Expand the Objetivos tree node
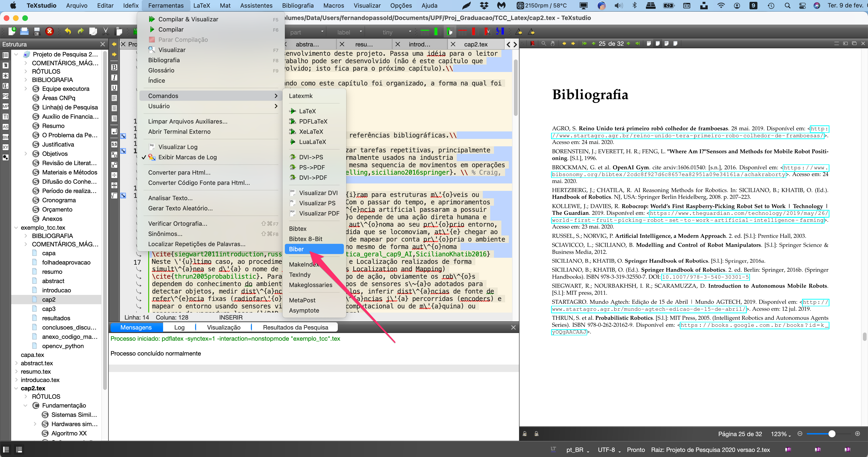This screenshot has height=457, width=868. click(x=26, y=153)
